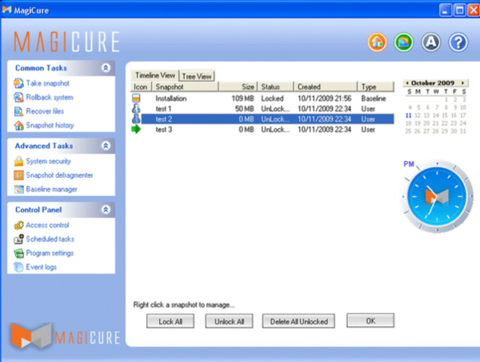This screenshot has height=362, width=480.
Task: Click the round 'A' icon in the header
Action: tap(431, 42)
